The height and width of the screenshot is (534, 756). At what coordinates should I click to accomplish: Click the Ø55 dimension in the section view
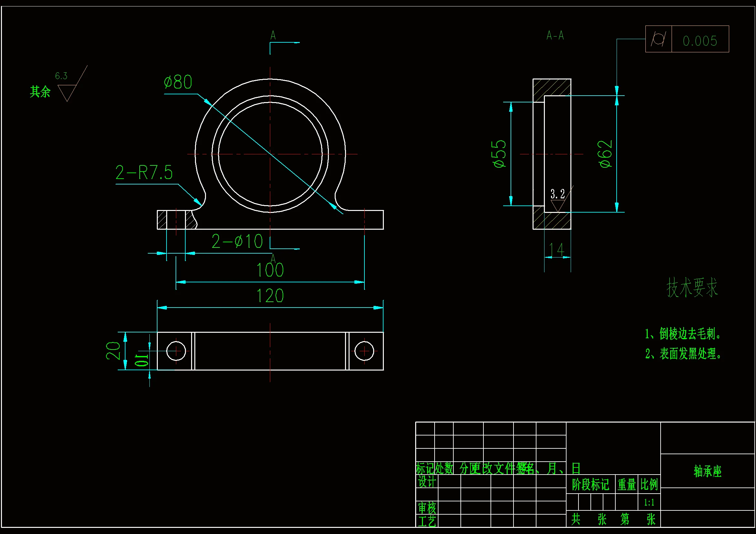tap(499, 154)
